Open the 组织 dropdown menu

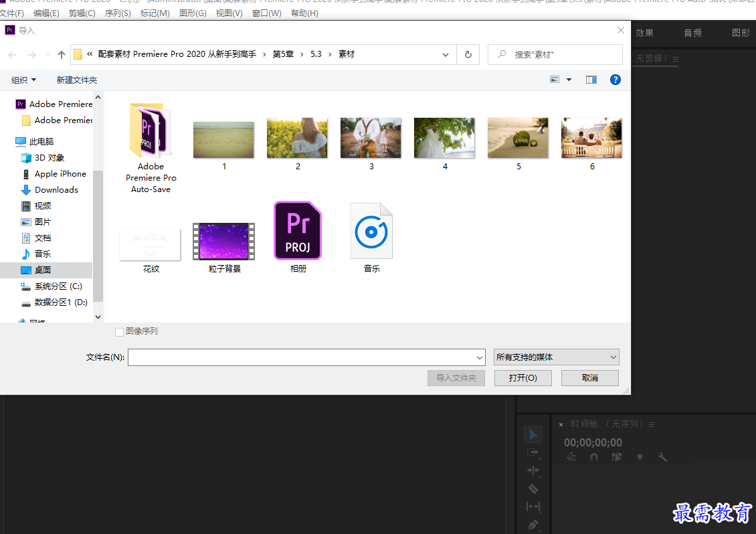click(23, 80)
